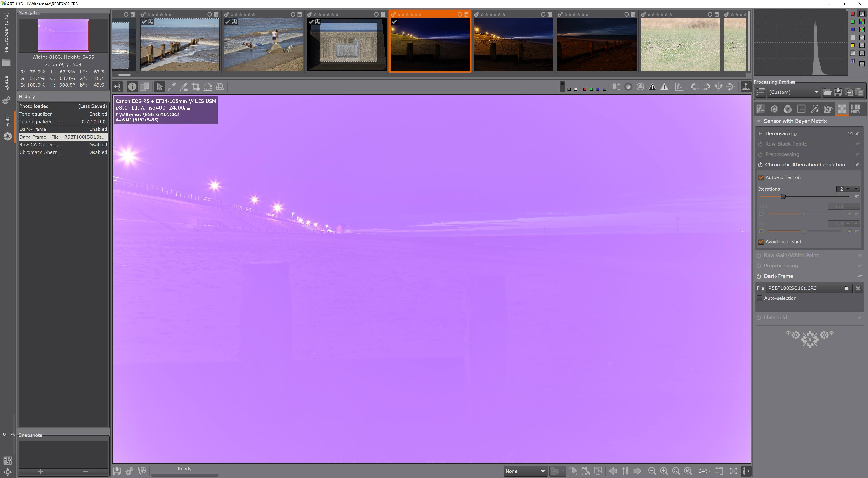Save current processing profile icon

838,92
